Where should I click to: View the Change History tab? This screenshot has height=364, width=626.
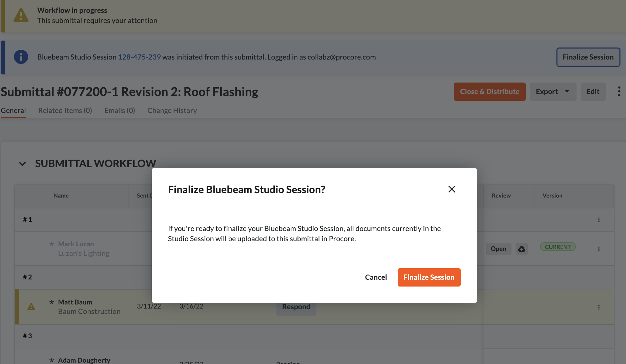[x=172, y=111]
